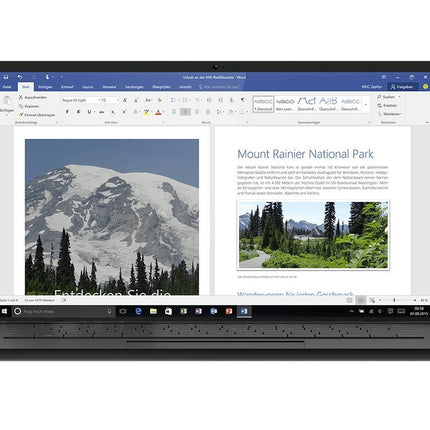Click the Ausschneiden (cut) scissors icon

tap(21, 97)
